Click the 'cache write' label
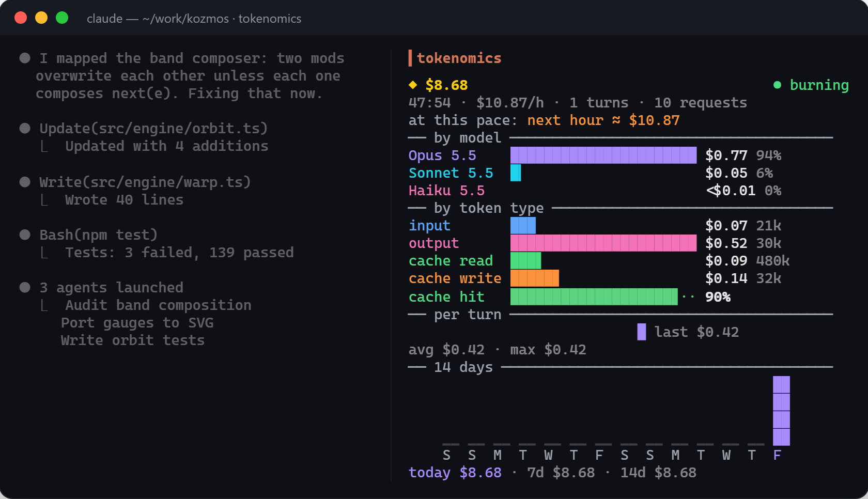Screen dimensions: 868x499 (455, 278)
